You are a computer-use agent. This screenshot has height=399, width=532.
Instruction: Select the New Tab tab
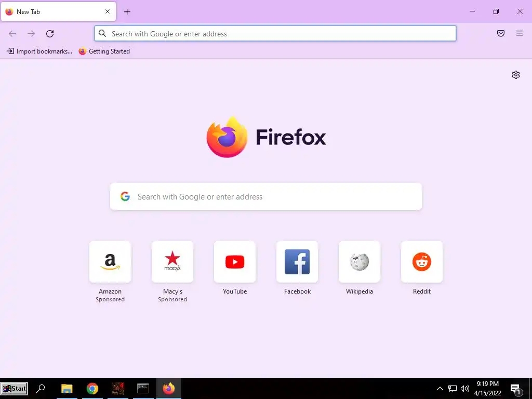[x=58, y=11]
